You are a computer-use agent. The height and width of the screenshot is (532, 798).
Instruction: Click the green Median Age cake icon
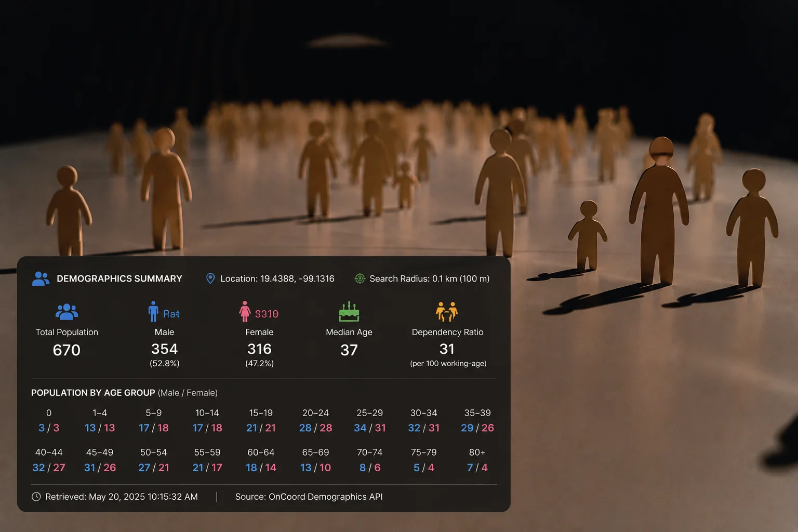click(349, 312)
